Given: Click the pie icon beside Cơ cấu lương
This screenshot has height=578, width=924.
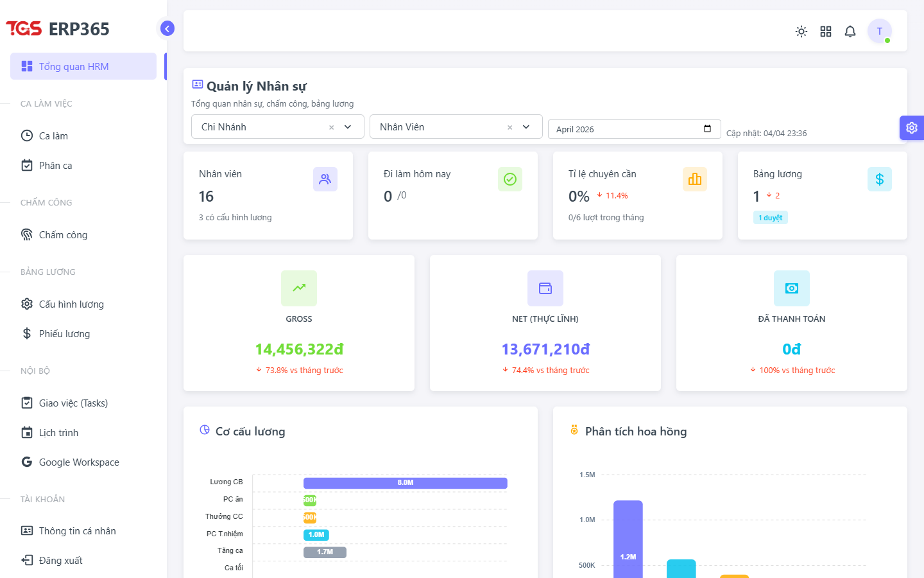Looking at the screenshot, I should point(205,430).
